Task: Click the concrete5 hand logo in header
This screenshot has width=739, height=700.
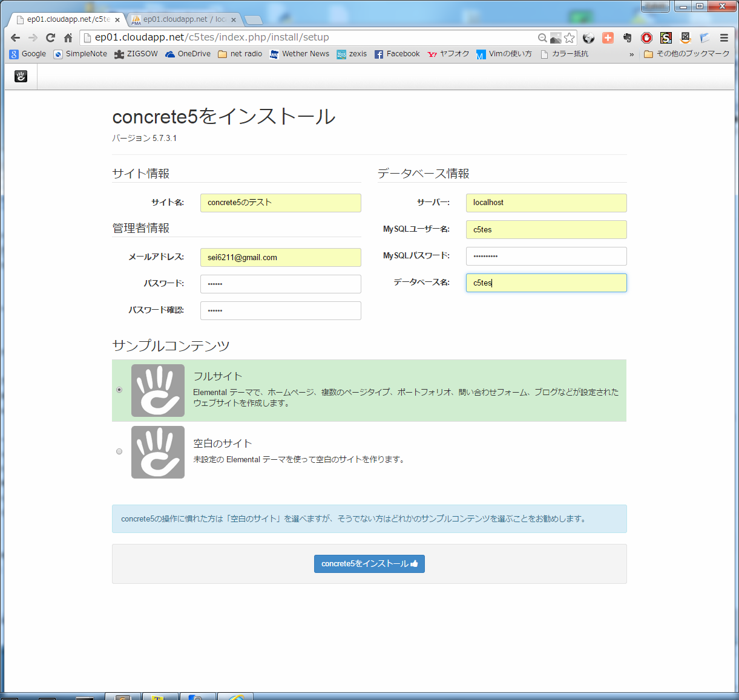Action: [x=21, y=76]
